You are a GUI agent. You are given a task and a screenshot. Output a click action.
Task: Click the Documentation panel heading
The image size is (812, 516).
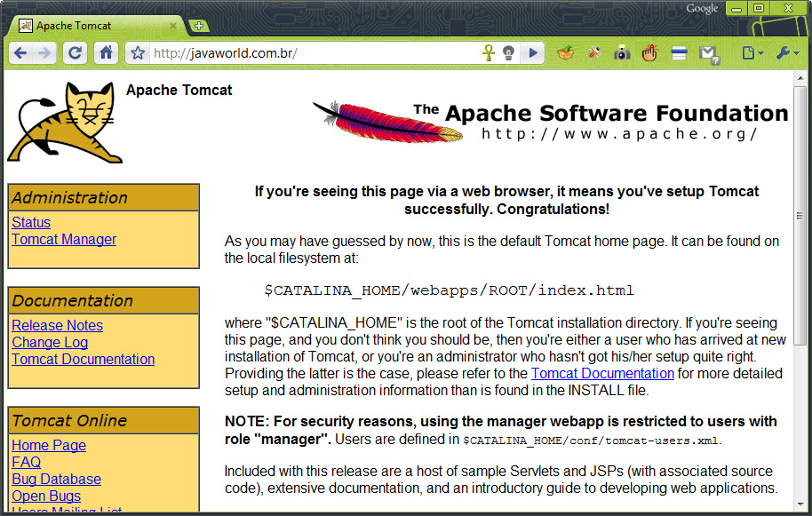(x=104, y=301)
